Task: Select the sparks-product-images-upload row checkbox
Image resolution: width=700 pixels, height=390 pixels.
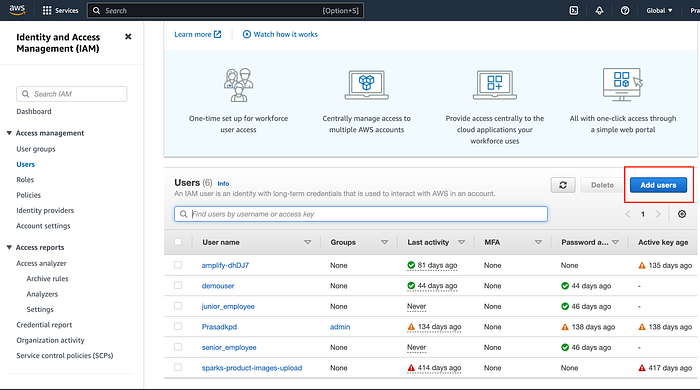Action: coord(178,368)
